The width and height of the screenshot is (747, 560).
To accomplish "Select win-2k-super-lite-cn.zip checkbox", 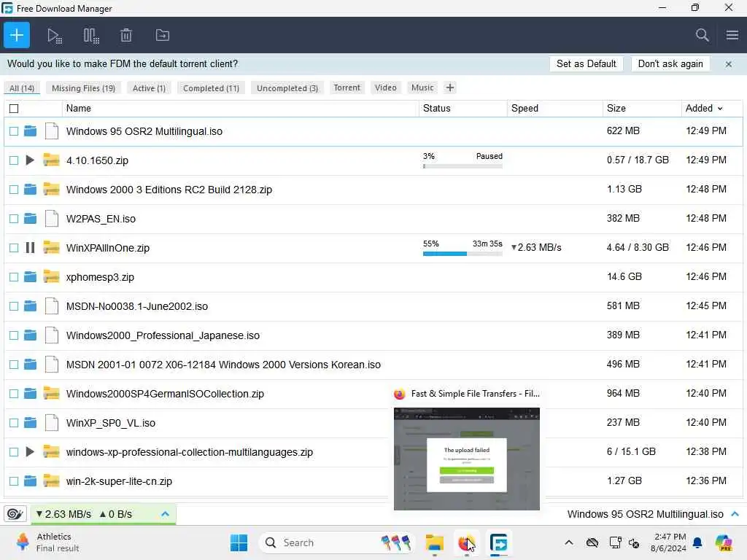I will click(x=14, y=481).
